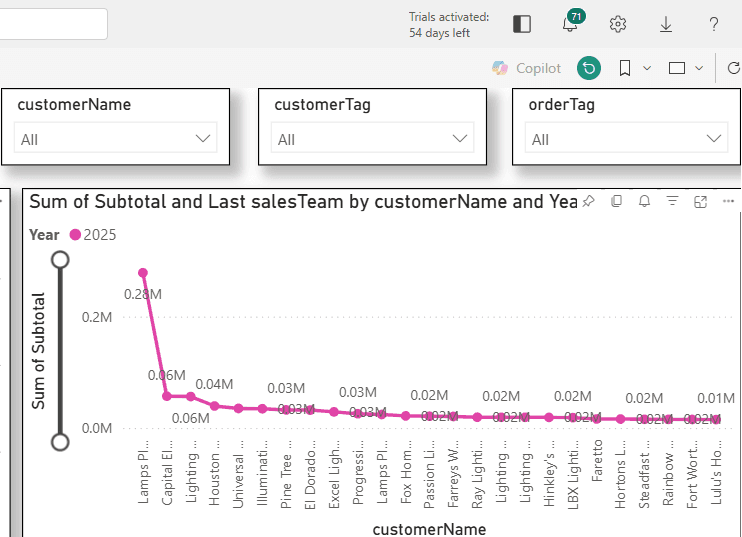Image resolution: width=742 pixels, height=537 pixels.
Task: Click the Lulu's Ho... axis label
Action: pyautogui.click(x=716, y=473)
